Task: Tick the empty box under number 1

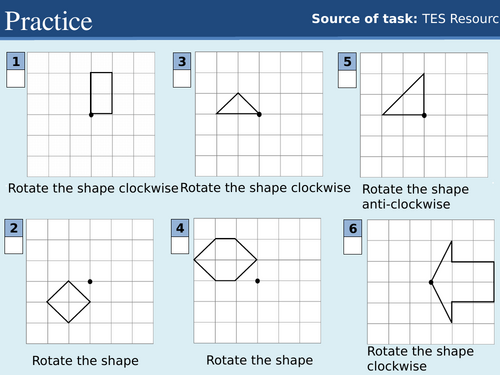Action: [x=16, y=79]
